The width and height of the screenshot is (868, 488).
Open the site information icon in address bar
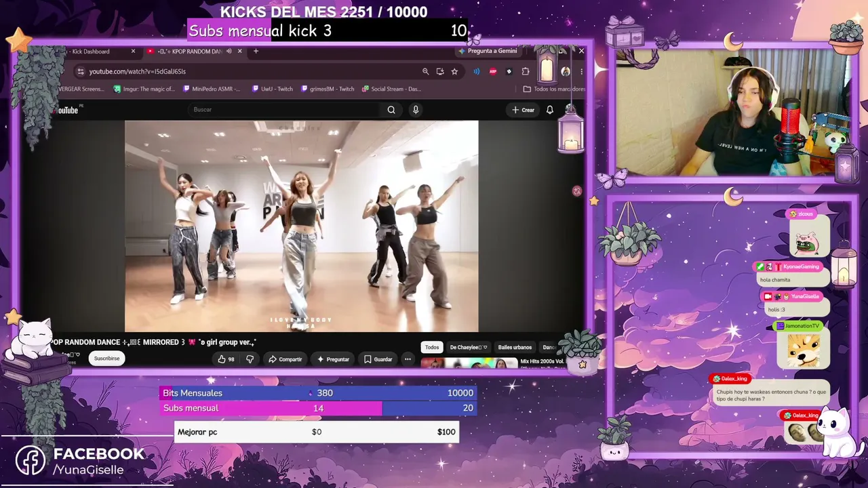pos(80,71)
